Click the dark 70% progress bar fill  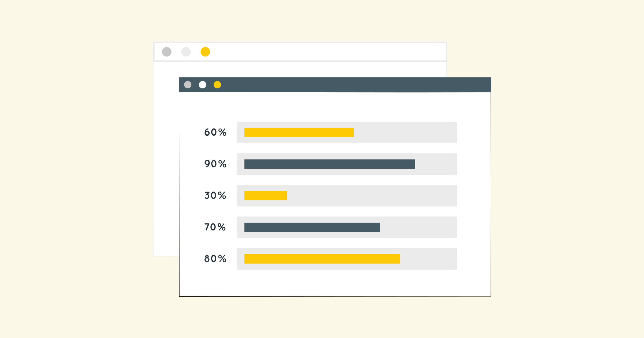pos(312,227)
